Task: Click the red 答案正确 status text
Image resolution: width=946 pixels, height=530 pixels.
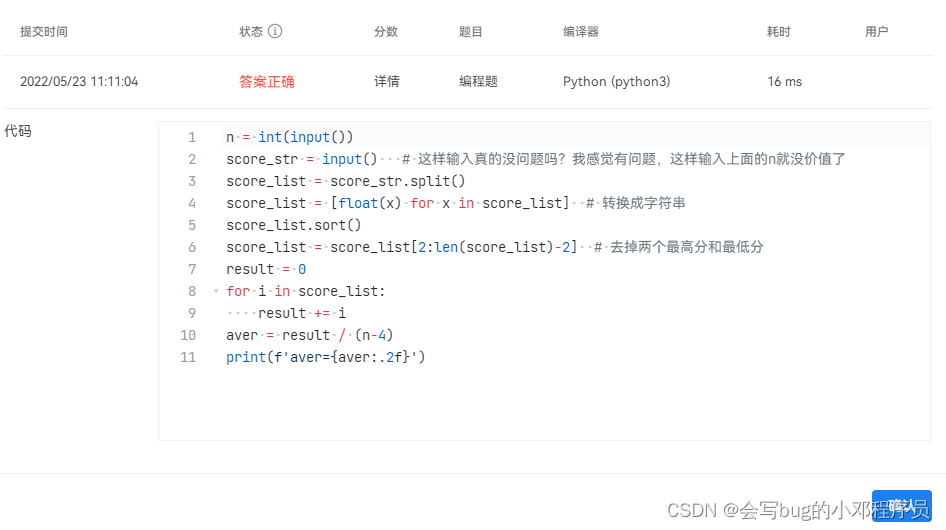Action: click(267, 81)
